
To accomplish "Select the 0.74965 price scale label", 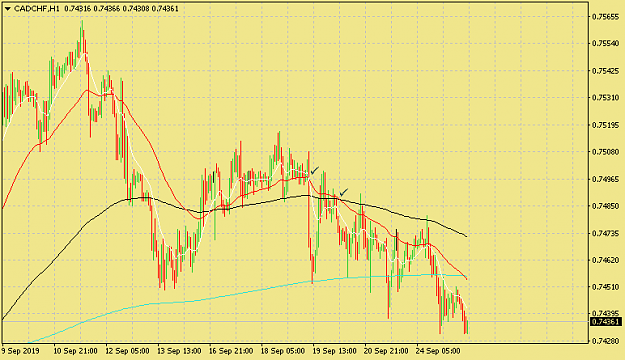I will (x=605, y=179).
